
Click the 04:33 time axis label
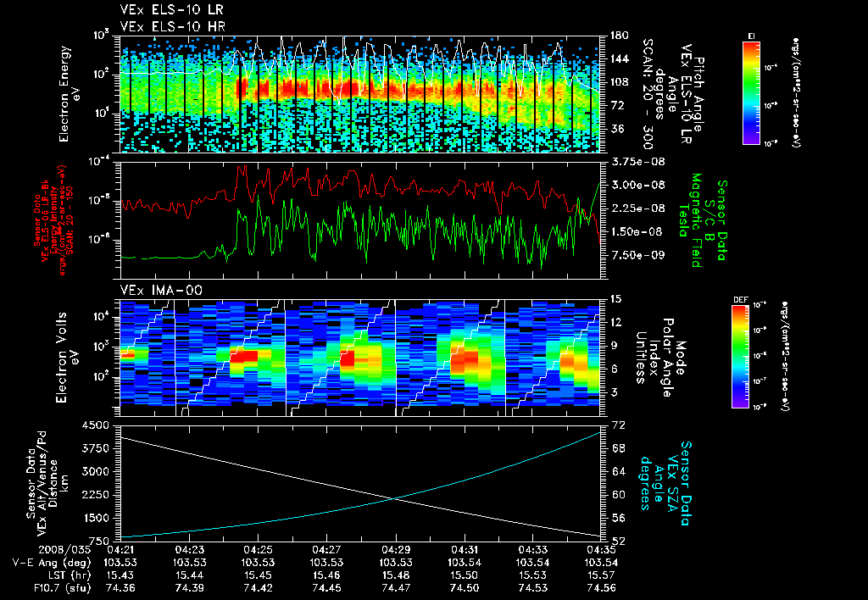coord(533,550)
